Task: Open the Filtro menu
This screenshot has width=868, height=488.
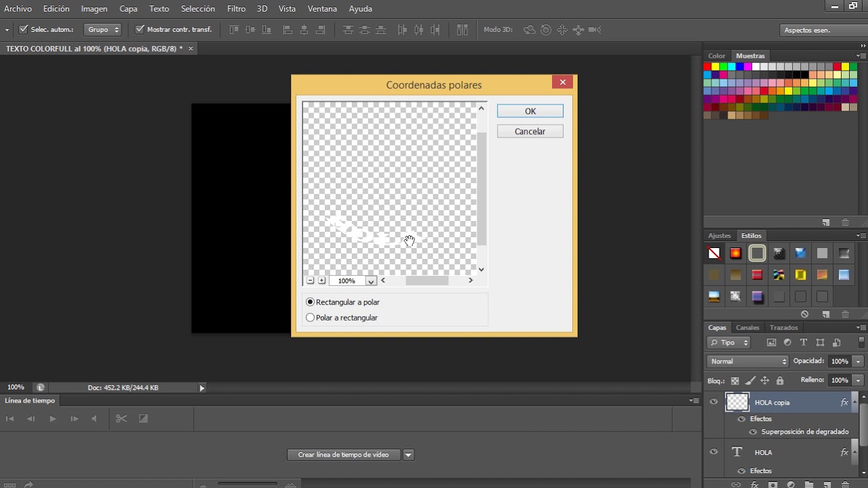Action: click(236, 9)
